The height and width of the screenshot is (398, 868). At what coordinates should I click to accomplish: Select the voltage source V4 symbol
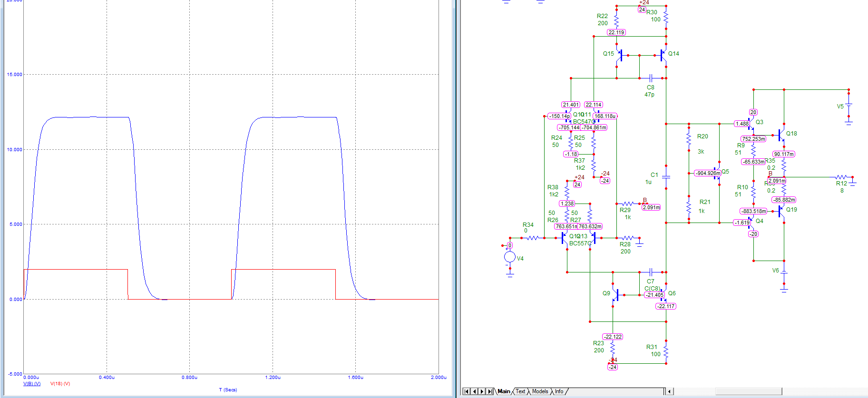pos(510,257)
